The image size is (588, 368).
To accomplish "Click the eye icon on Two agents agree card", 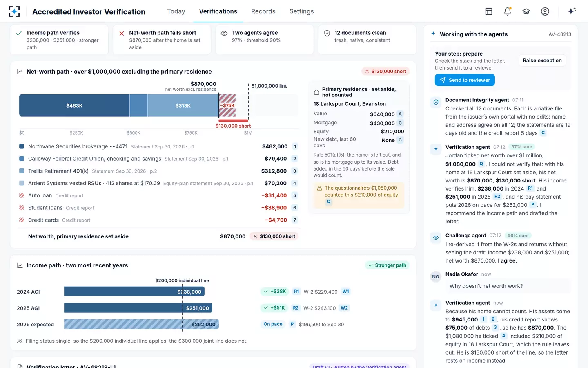I will click(224, 34).
